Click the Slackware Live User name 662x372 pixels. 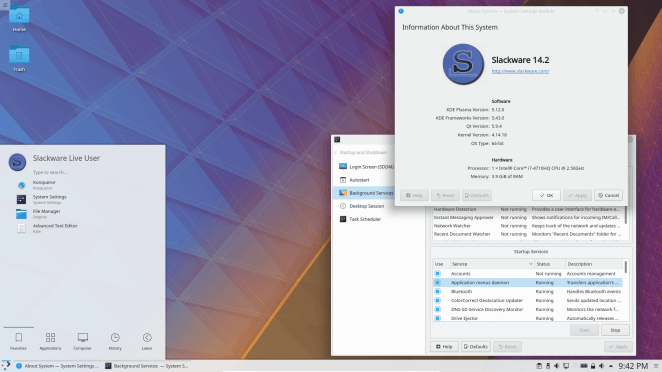[66, 158]
